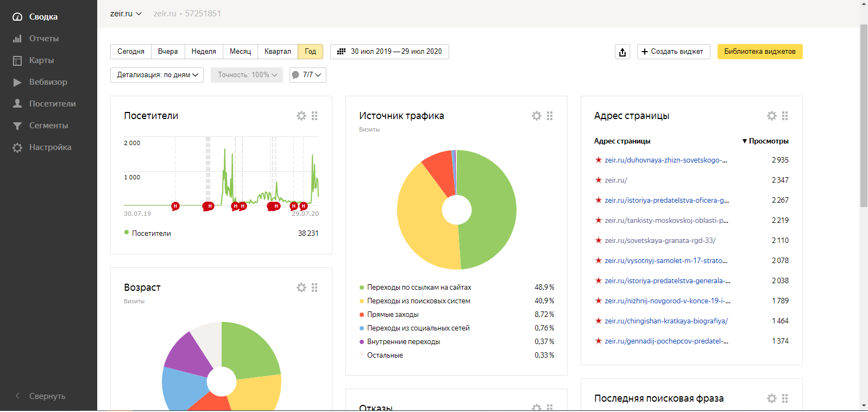Click the Библиотека виджетов button
Viewport: 868px width, 412px height.
coord(759,52)
